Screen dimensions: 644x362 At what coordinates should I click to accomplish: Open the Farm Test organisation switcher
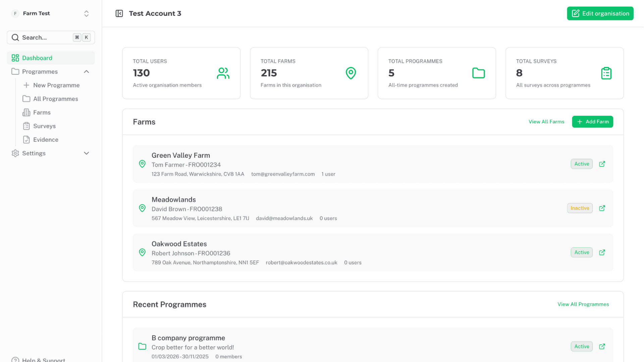(50, 13)
